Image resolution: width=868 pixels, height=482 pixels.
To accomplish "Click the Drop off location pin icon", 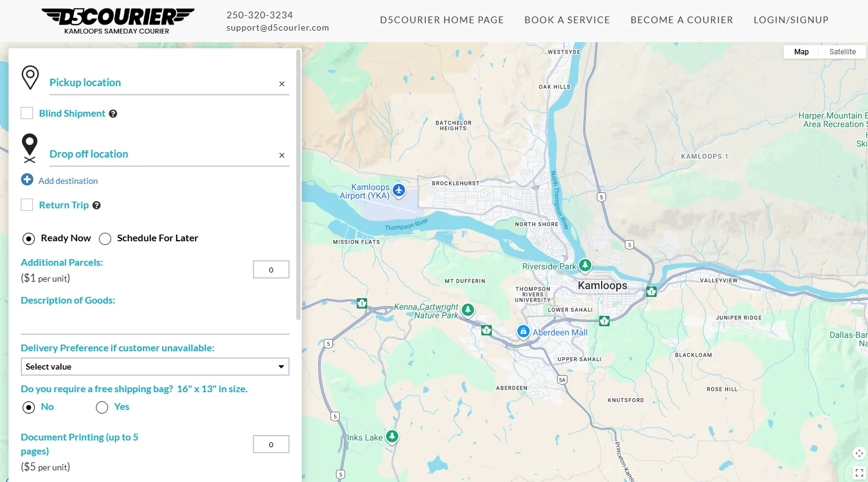I will click(x=29, y=147).
